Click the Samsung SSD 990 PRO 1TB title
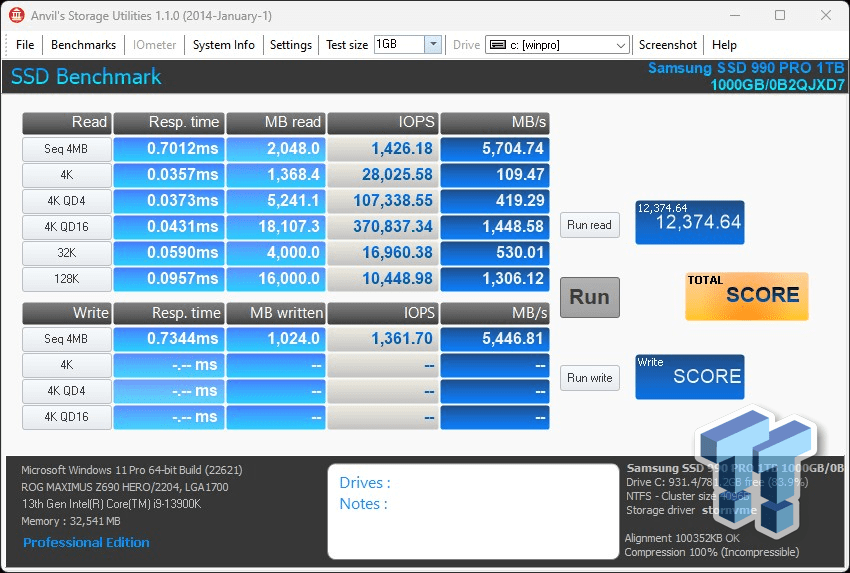The height and width of the screenshot is (573, 850). pos(746,68)
